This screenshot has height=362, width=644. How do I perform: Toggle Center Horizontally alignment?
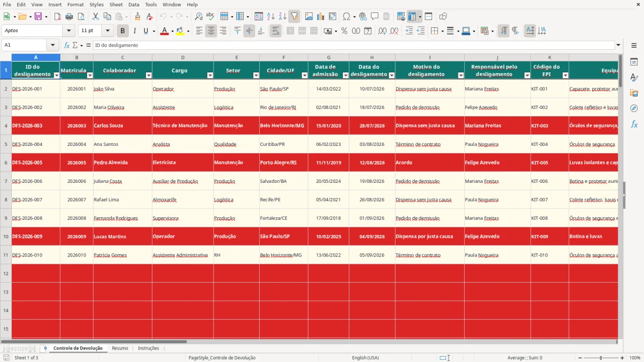[211, 31]
